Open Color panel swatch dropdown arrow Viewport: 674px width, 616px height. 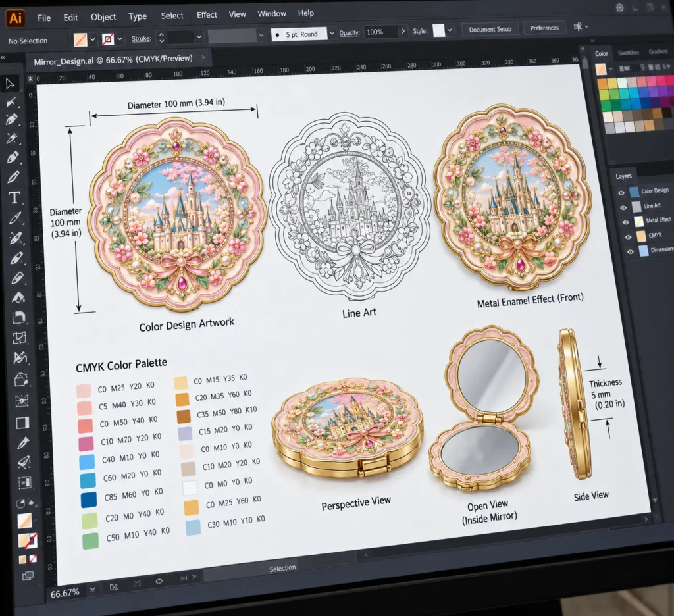(x=610, y=69)
